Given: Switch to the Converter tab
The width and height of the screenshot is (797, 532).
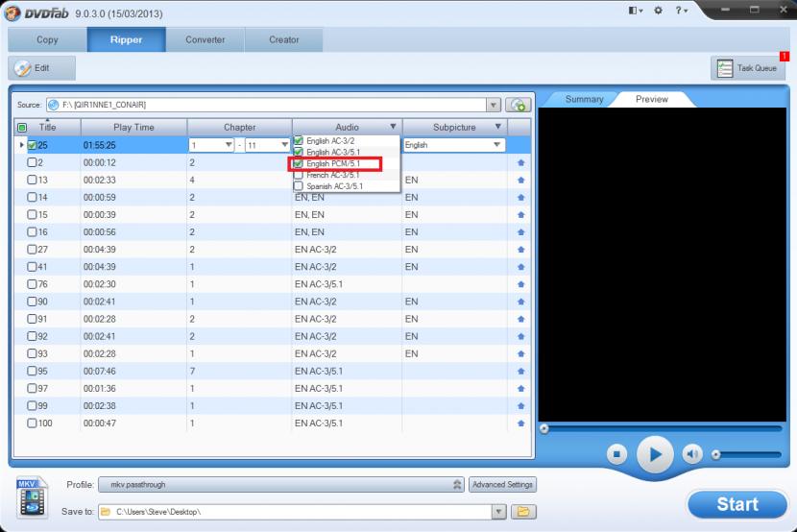Looking at the screenshot, I should coord(205,39).
